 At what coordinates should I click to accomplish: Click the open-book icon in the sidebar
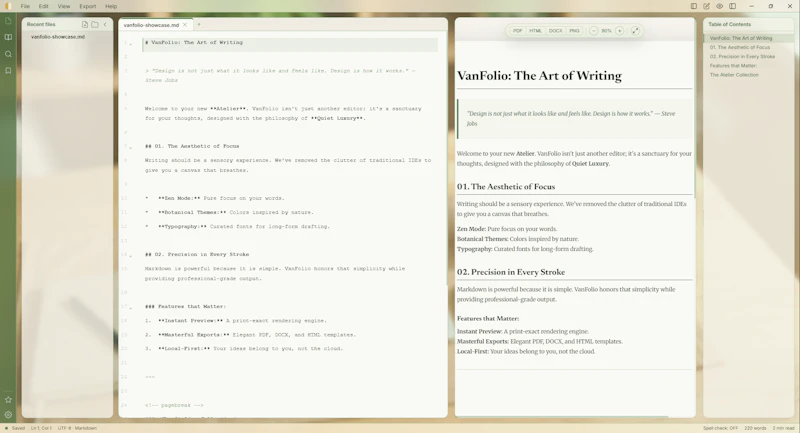tap(8, 37)
